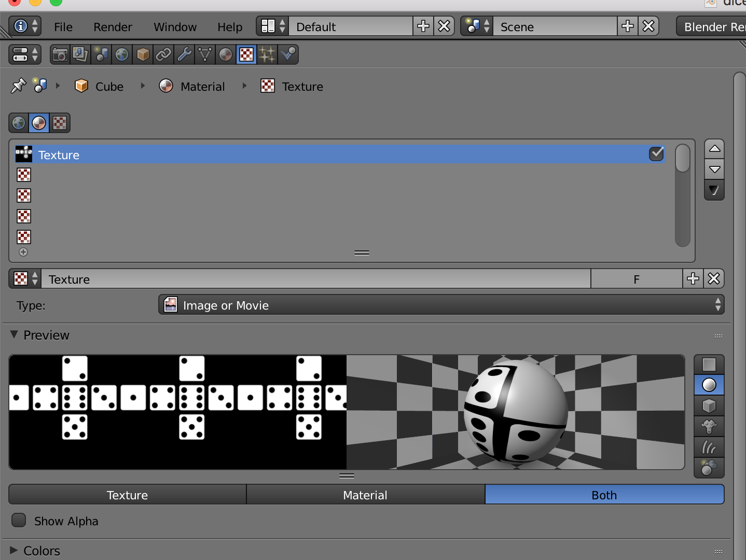
Task: Open the Type Image or Movie dropdown
Action: point(441,305)
